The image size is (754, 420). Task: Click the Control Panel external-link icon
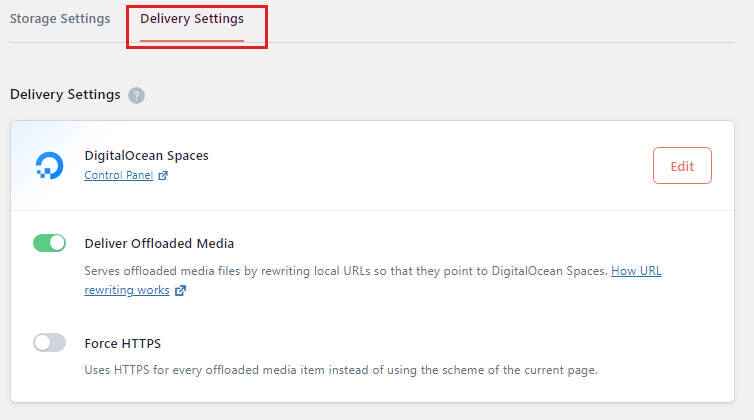163,176
